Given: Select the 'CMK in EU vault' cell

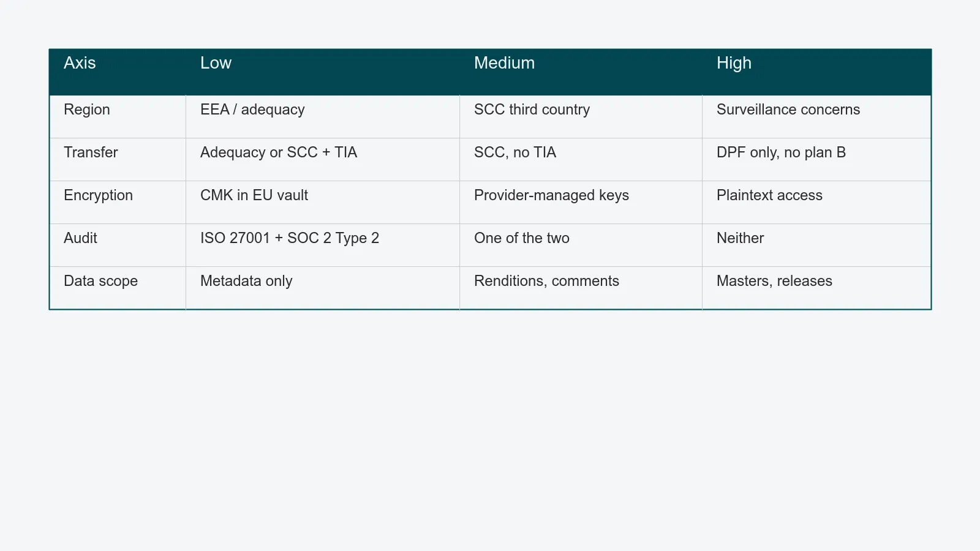Looking at the screenshot, I should coord(323,202).
